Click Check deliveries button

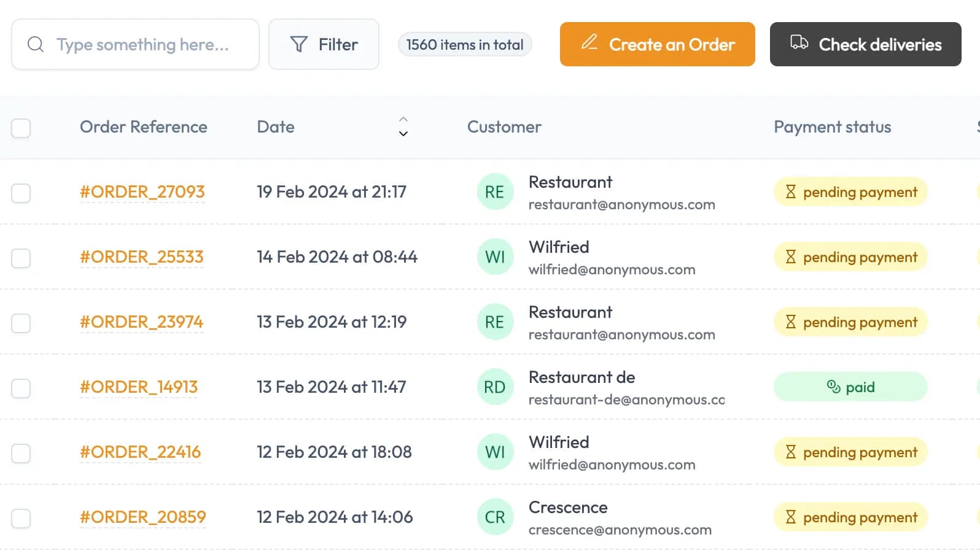865,44
